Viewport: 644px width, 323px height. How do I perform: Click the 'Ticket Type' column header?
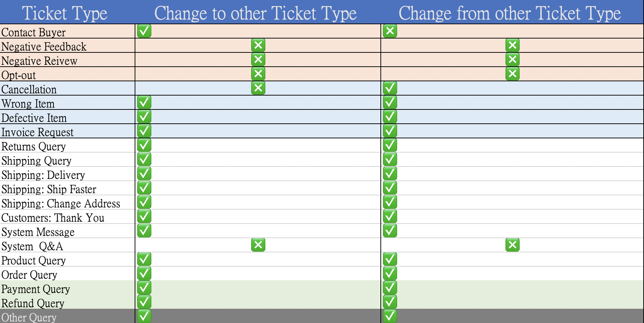(x=65, y=13)
